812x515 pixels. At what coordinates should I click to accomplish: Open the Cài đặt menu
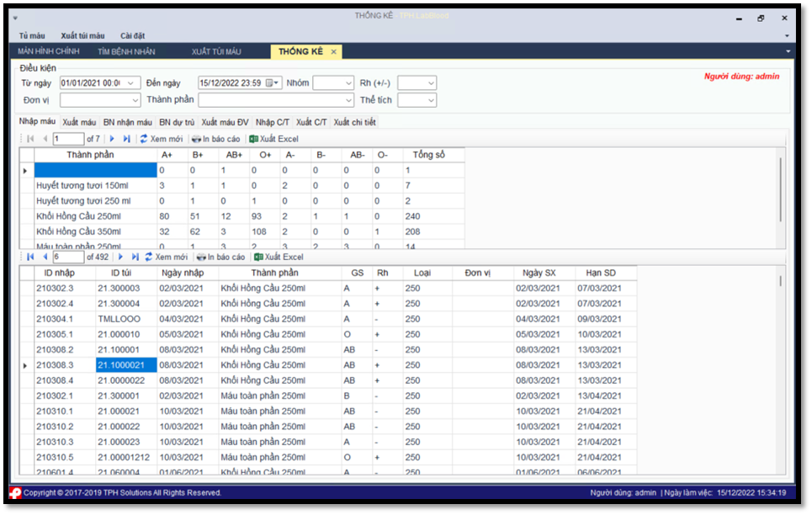[x=132, y=35]
